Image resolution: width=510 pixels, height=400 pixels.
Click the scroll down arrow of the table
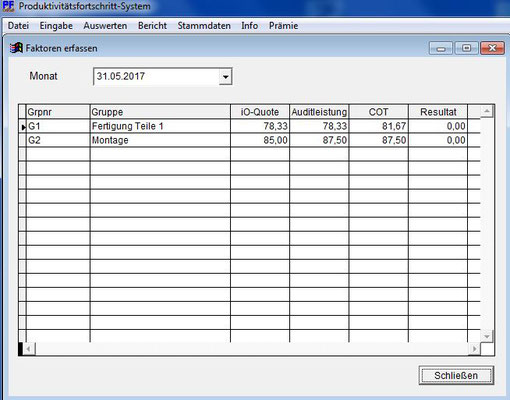[487, 336]
